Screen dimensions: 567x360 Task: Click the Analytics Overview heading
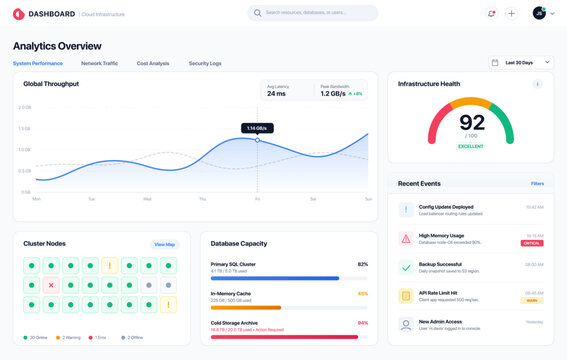[57, 46]
